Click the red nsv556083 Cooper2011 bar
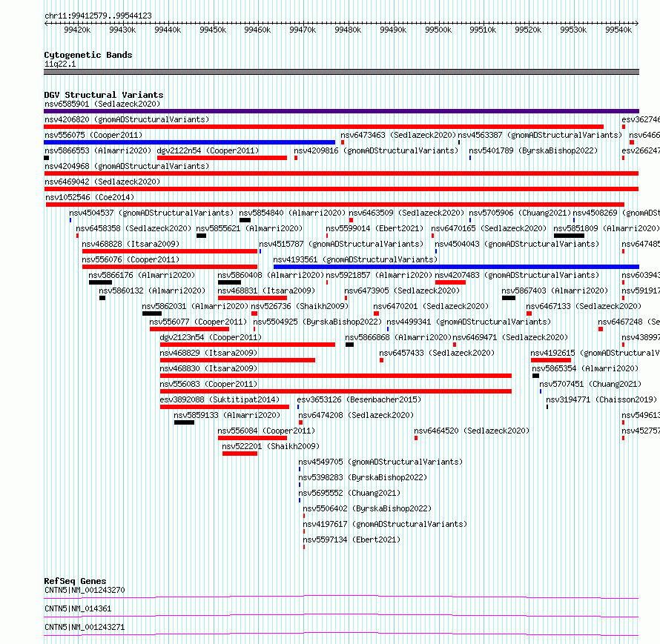The height and width of the screenshot is (644, 660). point(336,391)
